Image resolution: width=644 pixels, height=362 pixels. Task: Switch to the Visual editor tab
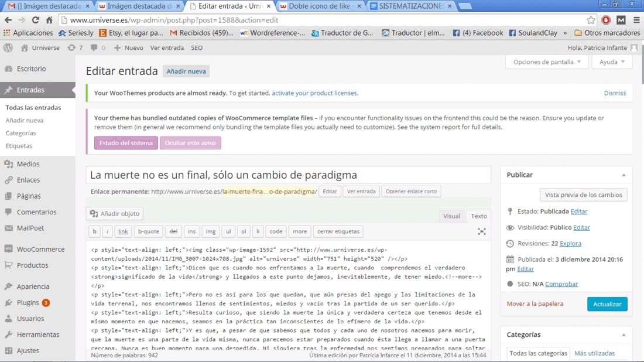(x=451, y=216)
